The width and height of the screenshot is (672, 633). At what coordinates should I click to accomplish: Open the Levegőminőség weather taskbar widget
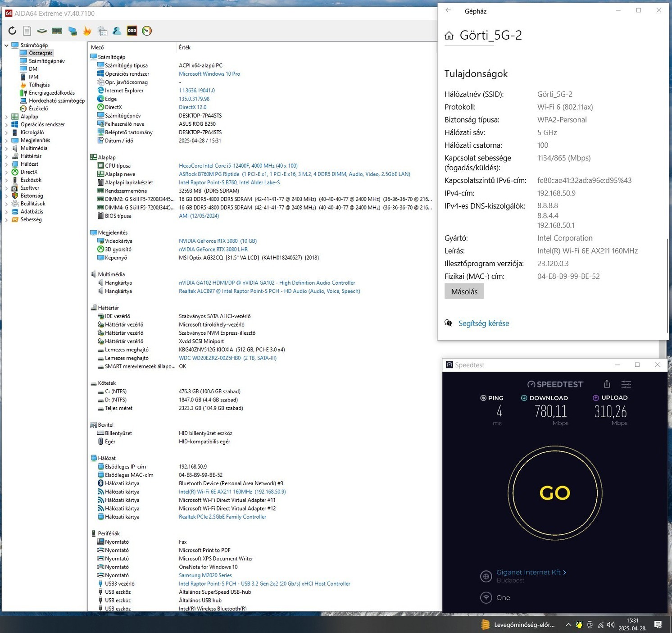pyautogui.click(x=518, y=625)
